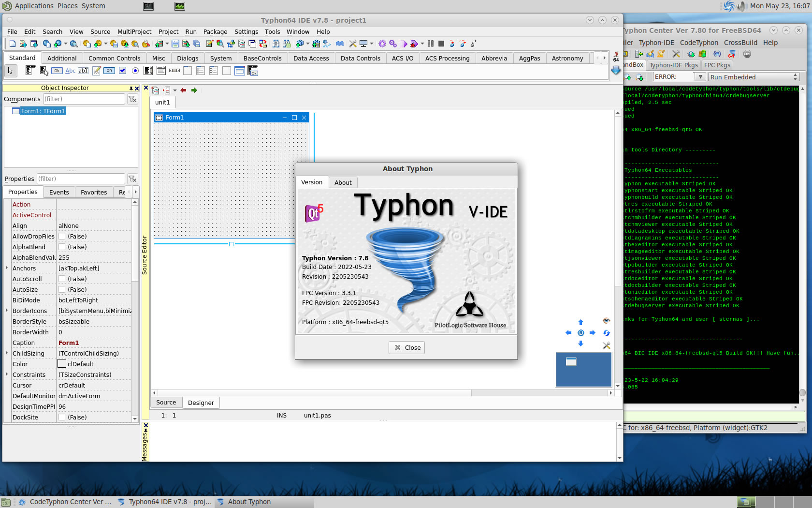Select the TButton (Ok) component in the palette

57,71
